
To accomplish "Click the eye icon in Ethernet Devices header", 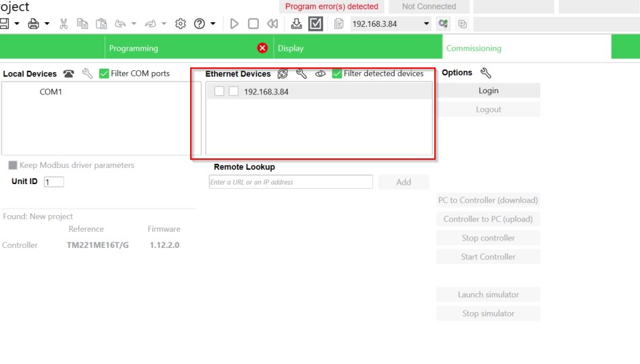I will pos(320,74).
